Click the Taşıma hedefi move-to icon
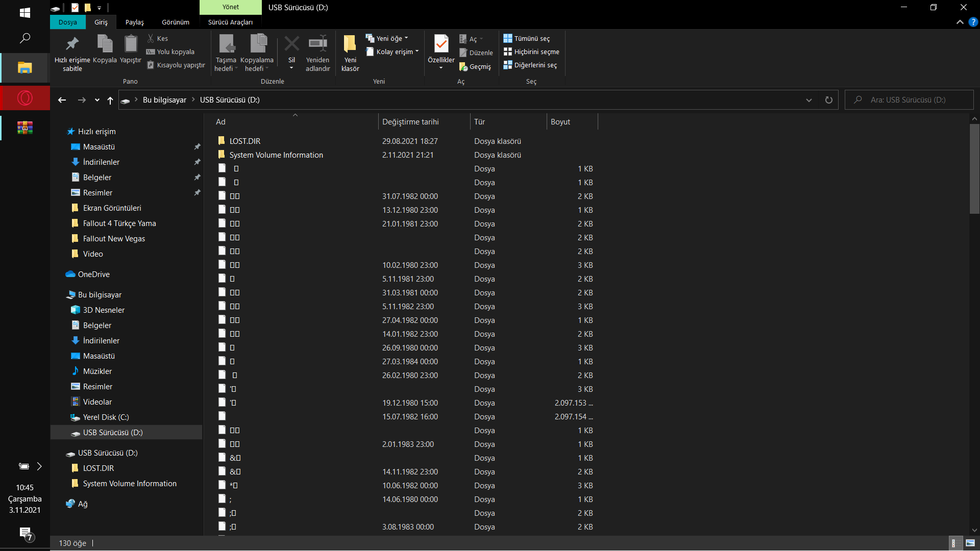Viewport: 980px width, 551px height. [226, 44]
